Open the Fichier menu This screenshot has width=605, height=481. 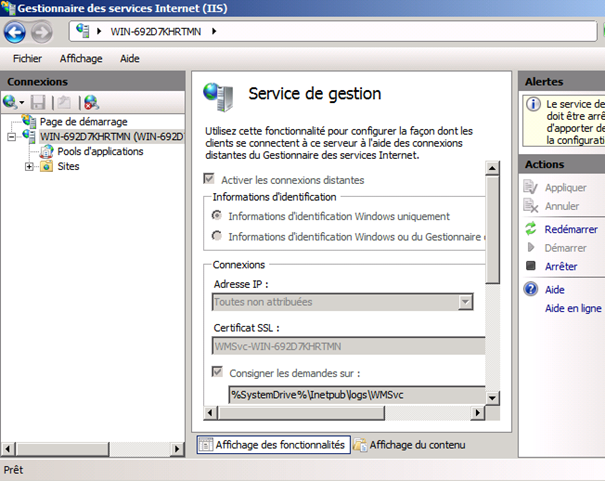click(27, 59)
